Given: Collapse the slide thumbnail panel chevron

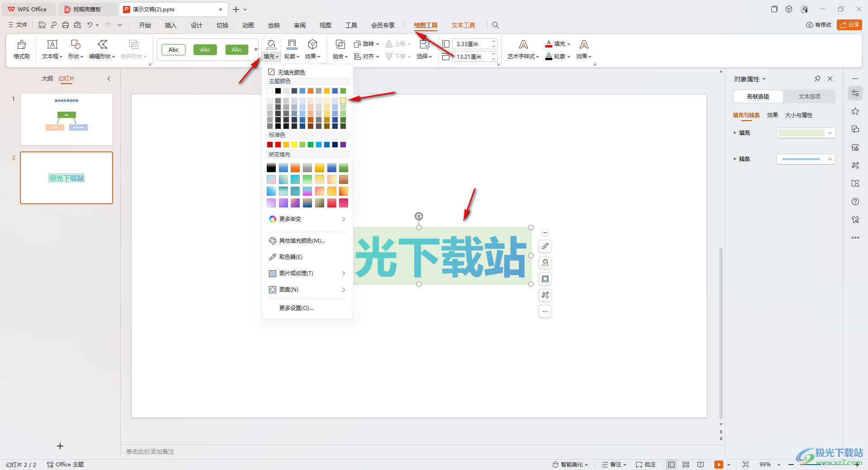Looking at the screenshot, I should click(109, 79).
